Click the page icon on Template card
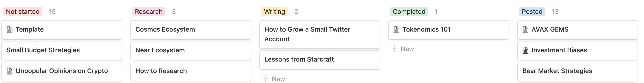This screenshot has height=83, width=644. [x=9, y=30]
